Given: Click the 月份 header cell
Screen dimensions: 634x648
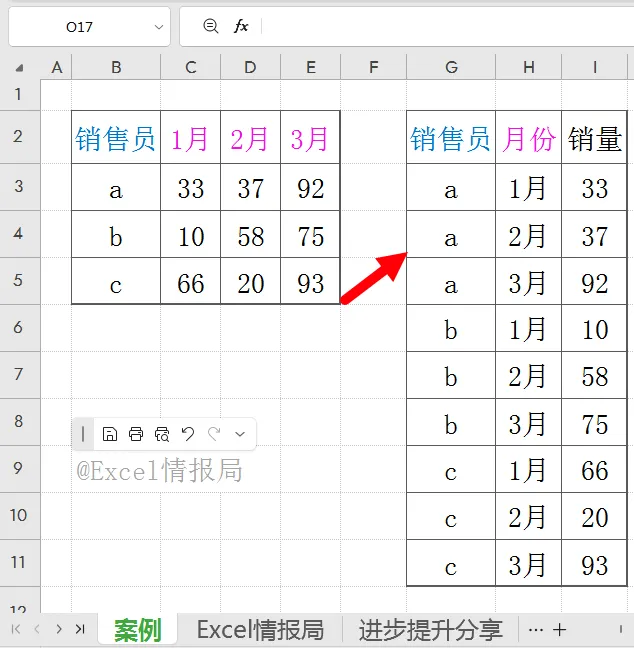Looking at the screenshot, I should (529, 137).
